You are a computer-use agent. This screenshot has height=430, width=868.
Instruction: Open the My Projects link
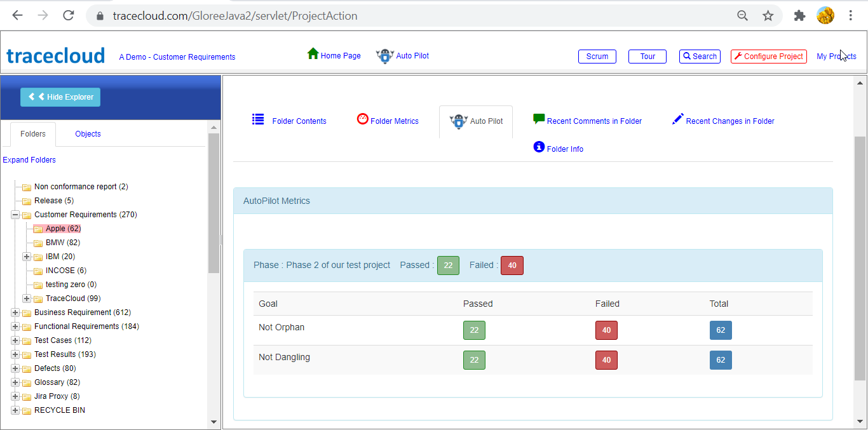coord(836,57)
